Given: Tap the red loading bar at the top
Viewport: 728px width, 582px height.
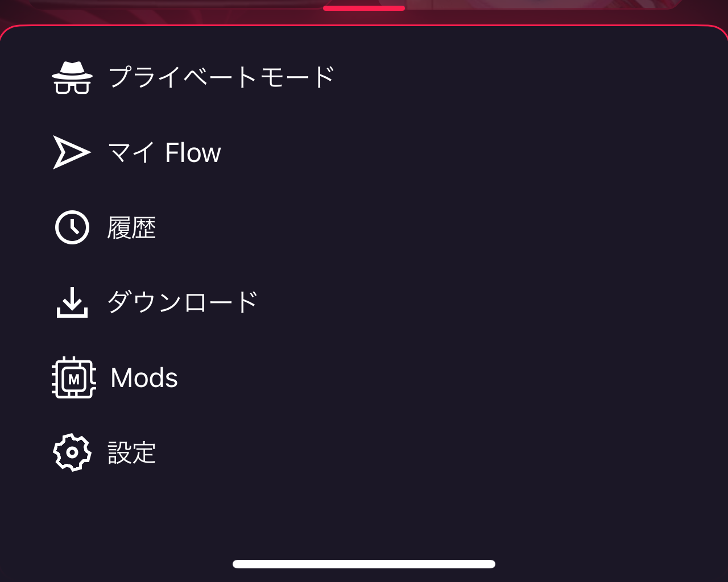Looking at the screenshot, I should pyautogui.click(x=363, y=8).
